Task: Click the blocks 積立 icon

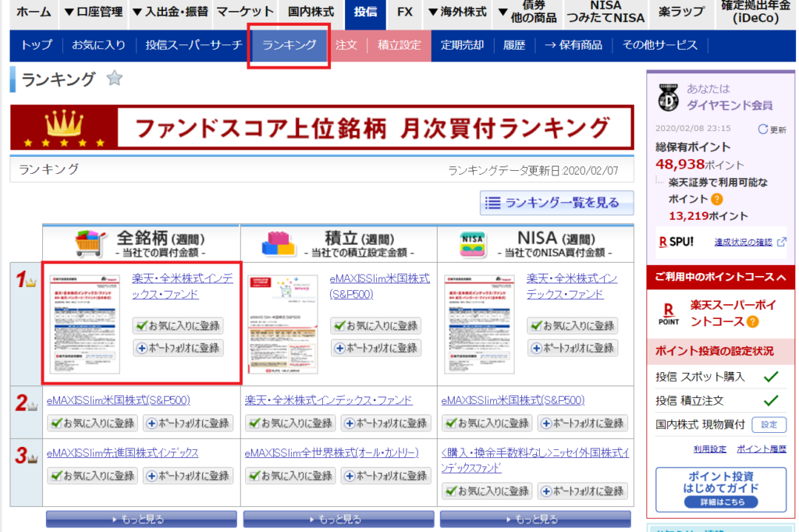Action: tap(279, 243)
